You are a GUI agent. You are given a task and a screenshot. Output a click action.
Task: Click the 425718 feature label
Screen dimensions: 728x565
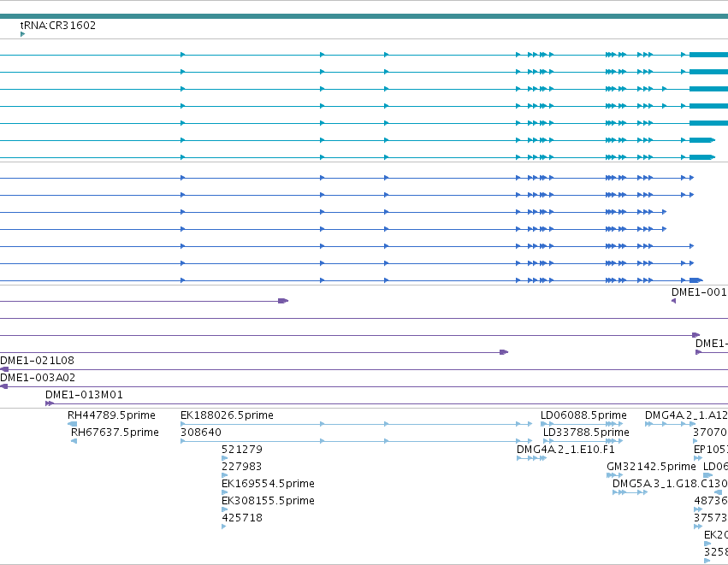pyautogui.click(x=242, y=518)
